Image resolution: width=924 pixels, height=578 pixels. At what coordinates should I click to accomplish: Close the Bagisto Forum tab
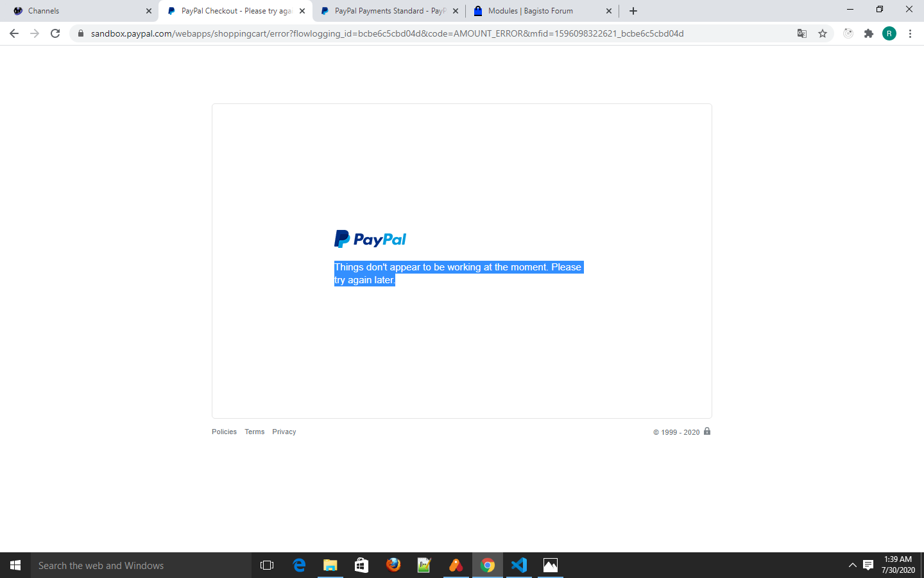click(x=609, y=11)
